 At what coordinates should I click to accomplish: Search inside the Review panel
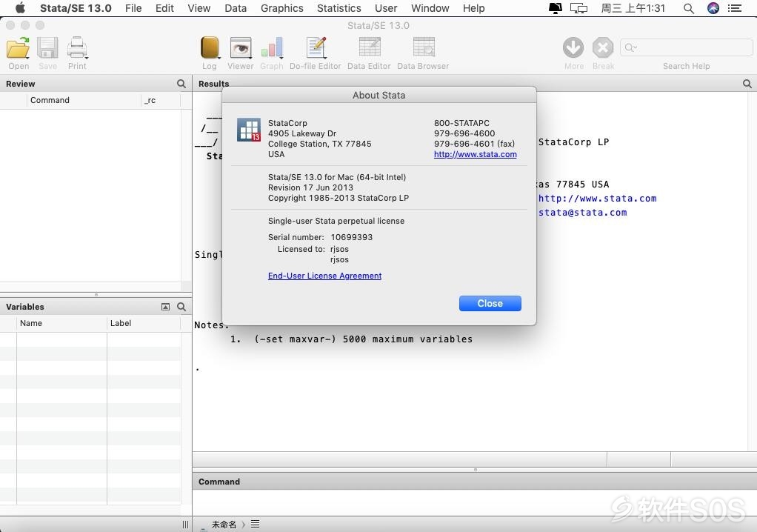pos(181,84)
